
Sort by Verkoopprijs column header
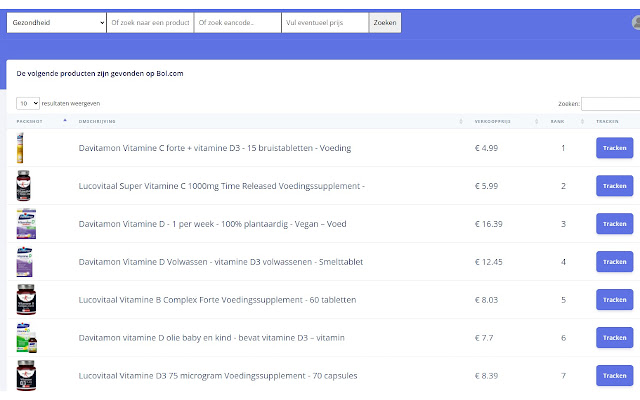coord(506,121)
